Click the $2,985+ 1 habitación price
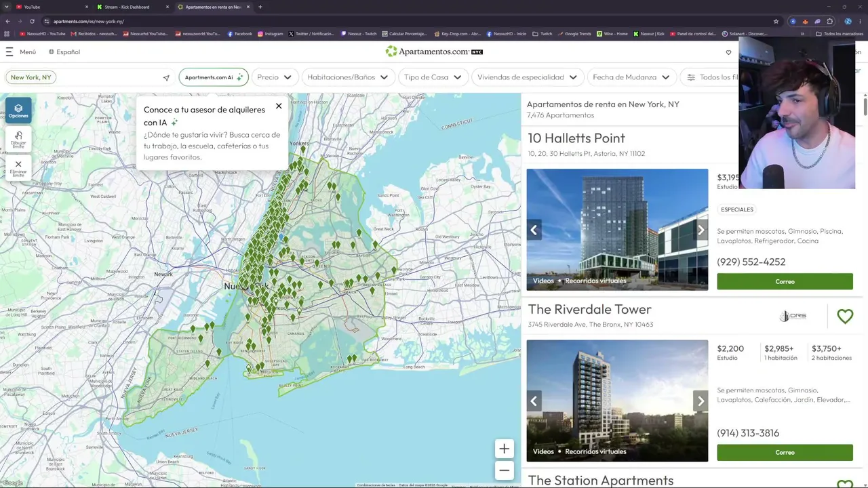The height and width of the screenshot is (488, 868). point(781,352)
